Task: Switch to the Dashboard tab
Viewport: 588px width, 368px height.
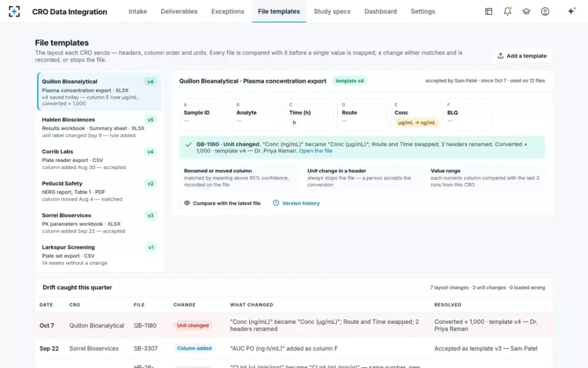Action: pos(380,11)
